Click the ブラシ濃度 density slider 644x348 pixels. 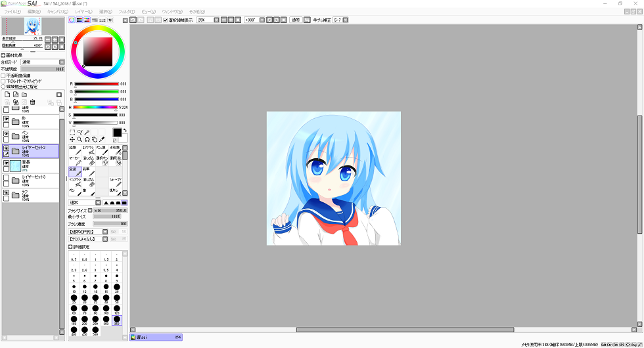pos(110,224)
